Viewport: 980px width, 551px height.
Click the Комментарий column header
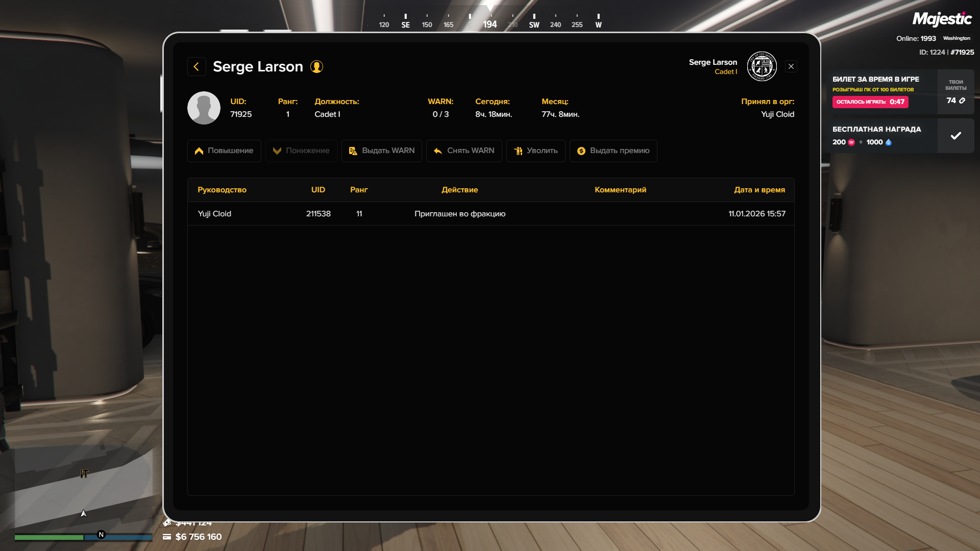coord(620,190)
